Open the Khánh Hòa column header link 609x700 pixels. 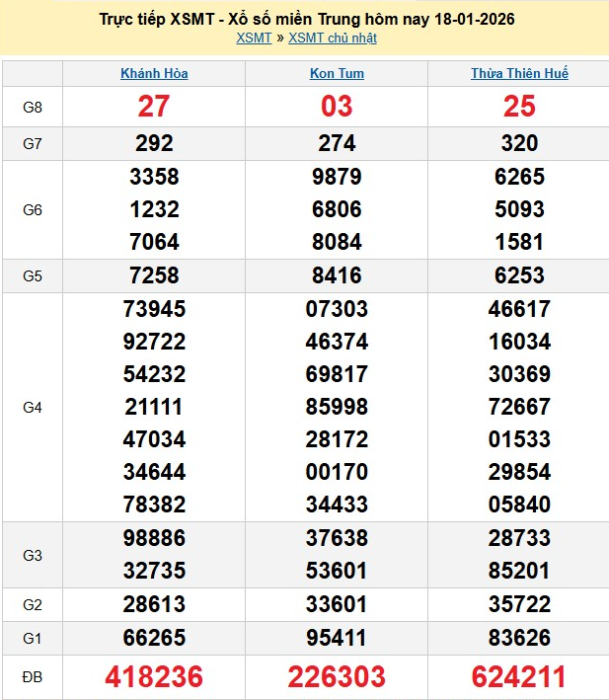[x=154, y=74]
